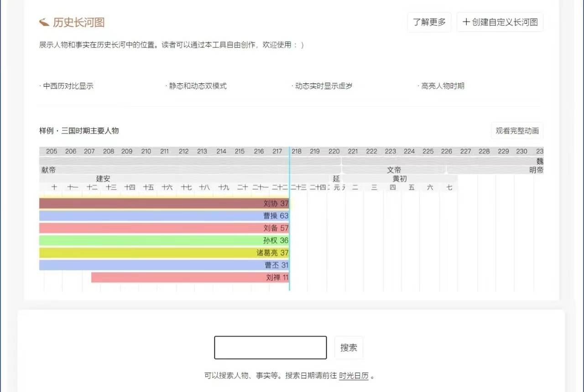The width and height of the screenshot is (584, 392).
Task: Click year 218 on timeline header
Action: tap(297, 151)
